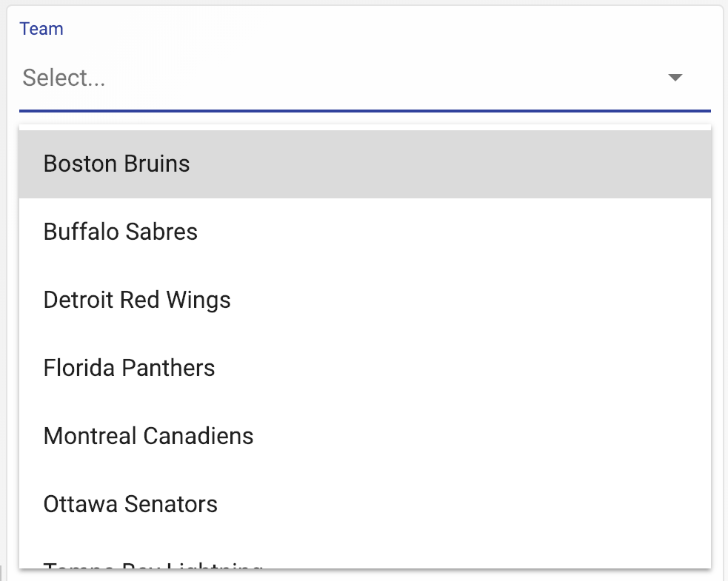Focus the Team combo box input
728x581 pixels.
(333, 78)
